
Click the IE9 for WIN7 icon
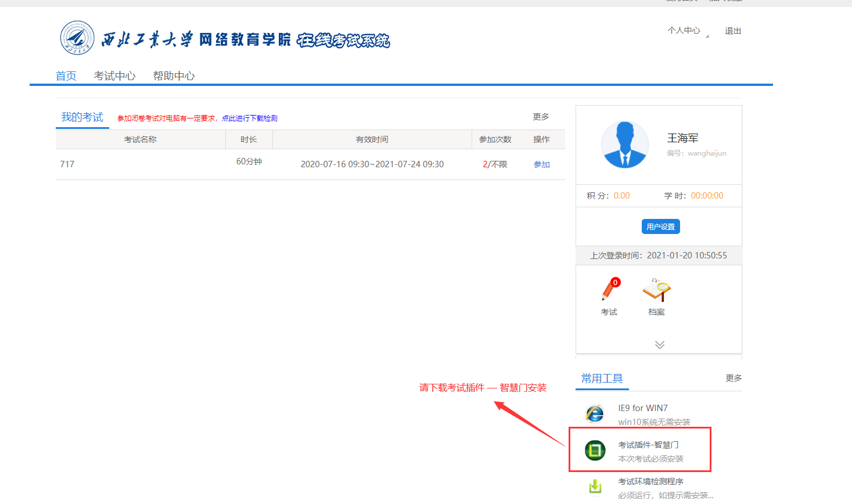tap(595, 414)
